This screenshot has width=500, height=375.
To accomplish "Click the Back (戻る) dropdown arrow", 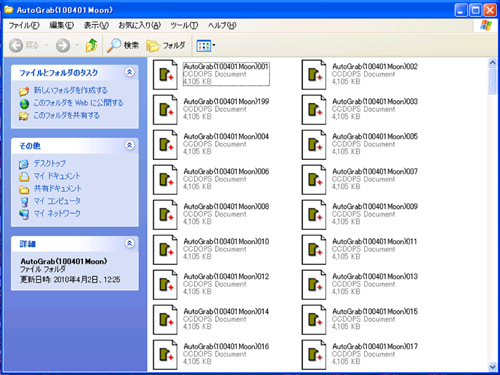I will 46,45.
